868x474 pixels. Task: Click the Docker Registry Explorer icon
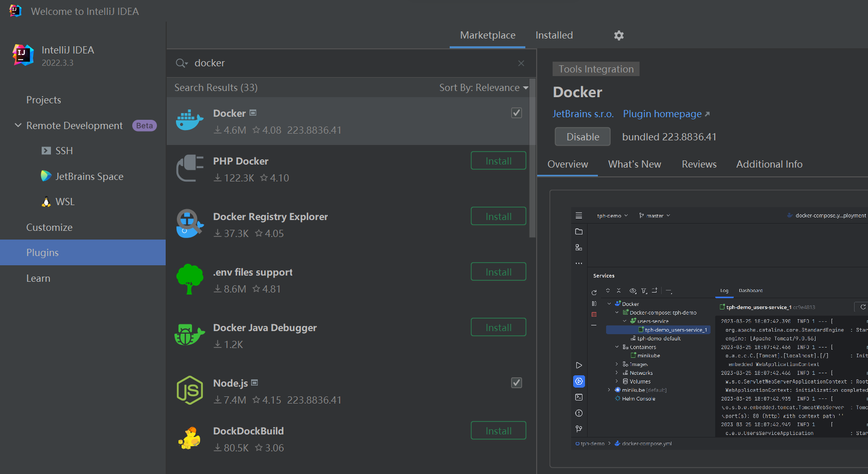point(189,224)
